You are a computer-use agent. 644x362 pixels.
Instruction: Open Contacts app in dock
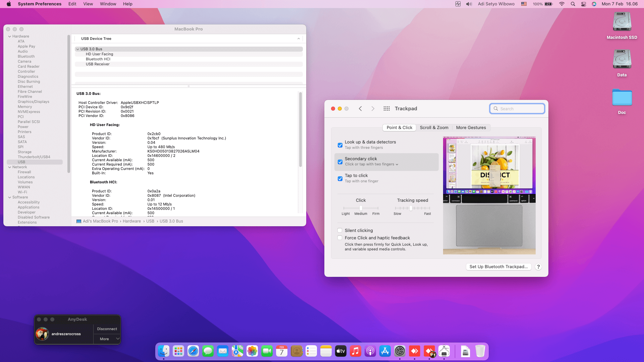coord(297,351)
